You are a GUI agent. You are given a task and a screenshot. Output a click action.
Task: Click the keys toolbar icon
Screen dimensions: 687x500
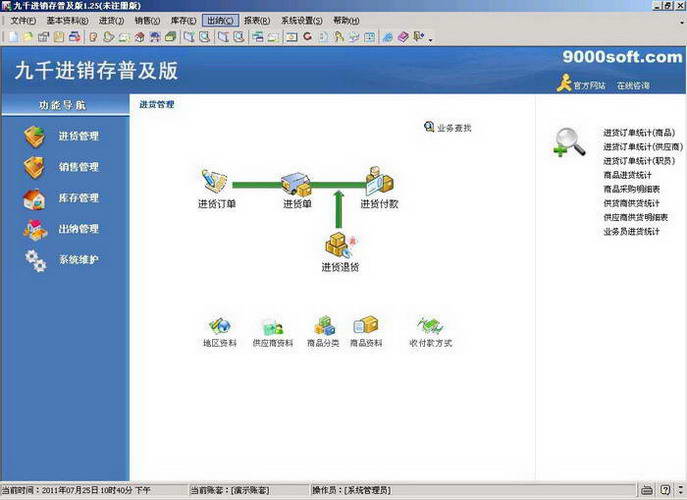(339, 37)
